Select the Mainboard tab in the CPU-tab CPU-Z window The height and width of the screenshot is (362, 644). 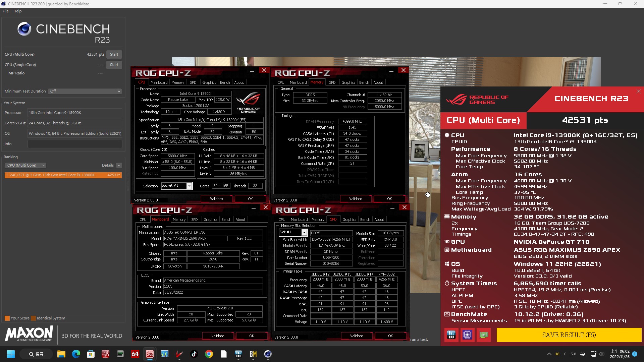point(159,82)
